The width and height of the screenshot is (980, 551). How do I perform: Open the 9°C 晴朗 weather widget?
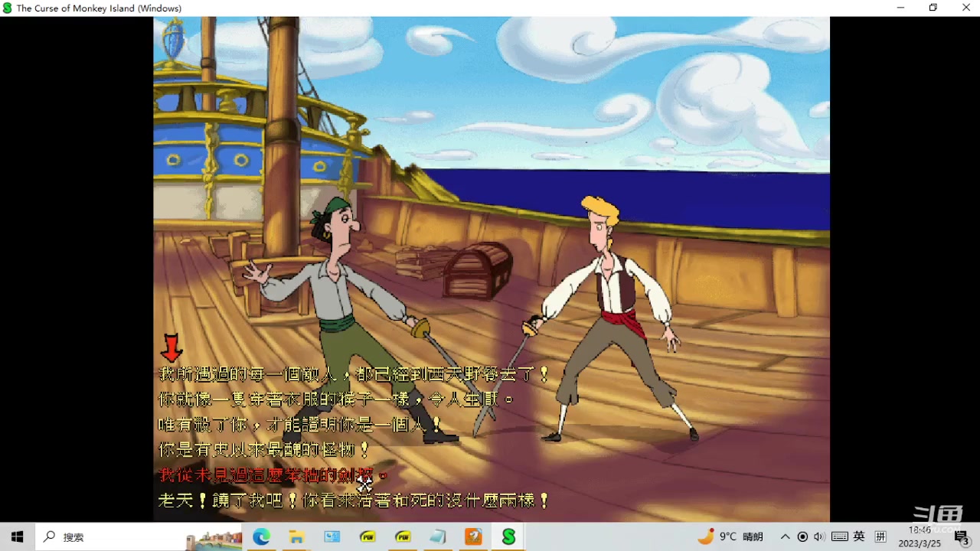(x=730, y=537)
